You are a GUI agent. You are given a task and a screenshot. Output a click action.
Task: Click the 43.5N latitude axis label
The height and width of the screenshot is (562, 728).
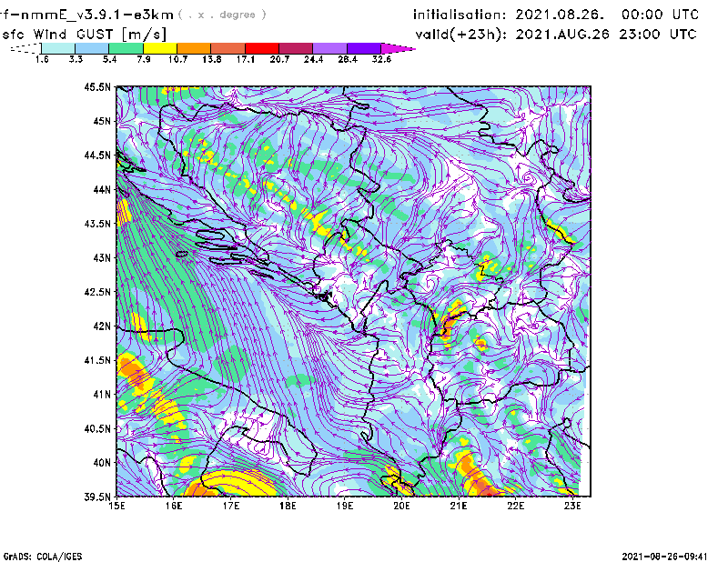coord(97,224)
